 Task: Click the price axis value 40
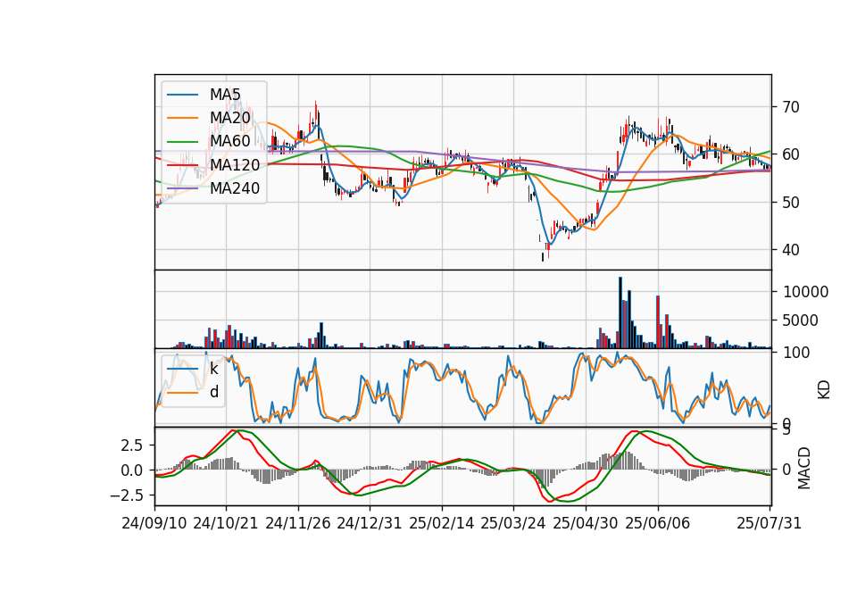(x=791, y=250)
